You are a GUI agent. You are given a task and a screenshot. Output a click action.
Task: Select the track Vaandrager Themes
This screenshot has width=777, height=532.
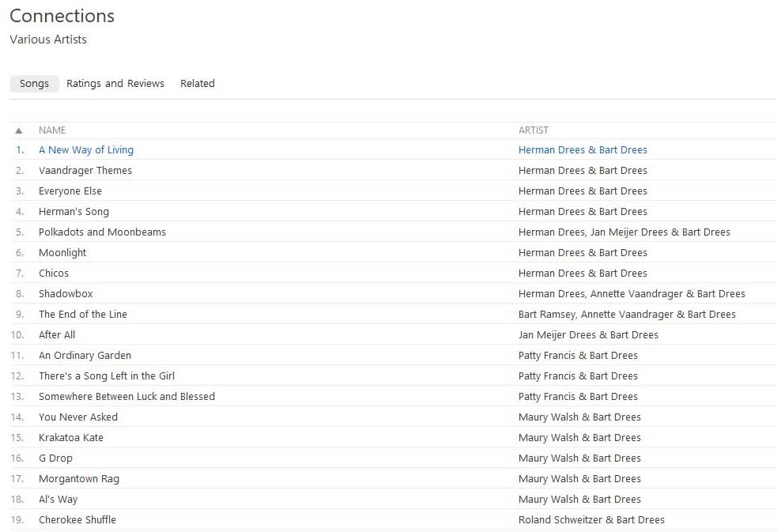pos(85,171)
